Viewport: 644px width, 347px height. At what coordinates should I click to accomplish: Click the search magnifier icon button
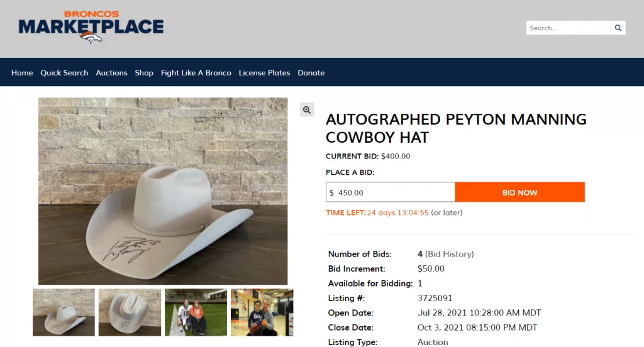[x=618, y=28]
